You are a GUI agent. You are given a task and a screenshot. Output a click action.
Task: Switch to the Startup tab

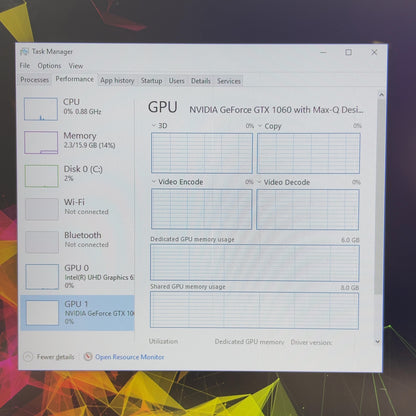point(151,81)
